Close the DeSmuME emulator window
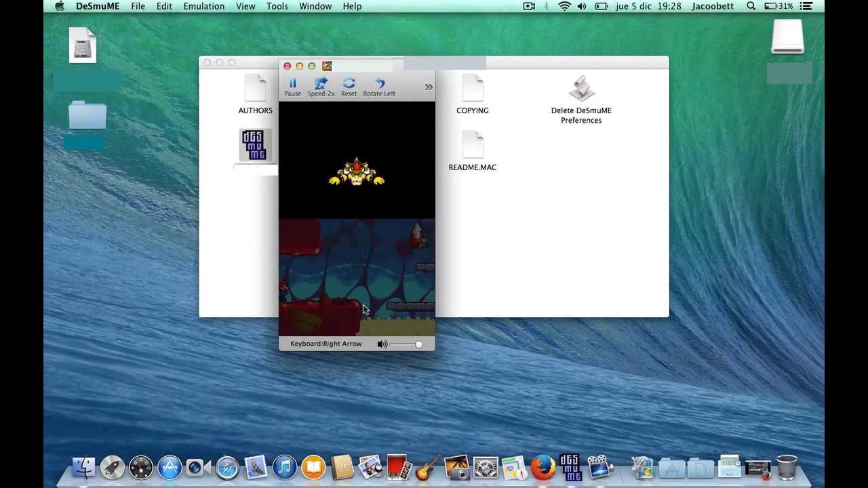 288,66
